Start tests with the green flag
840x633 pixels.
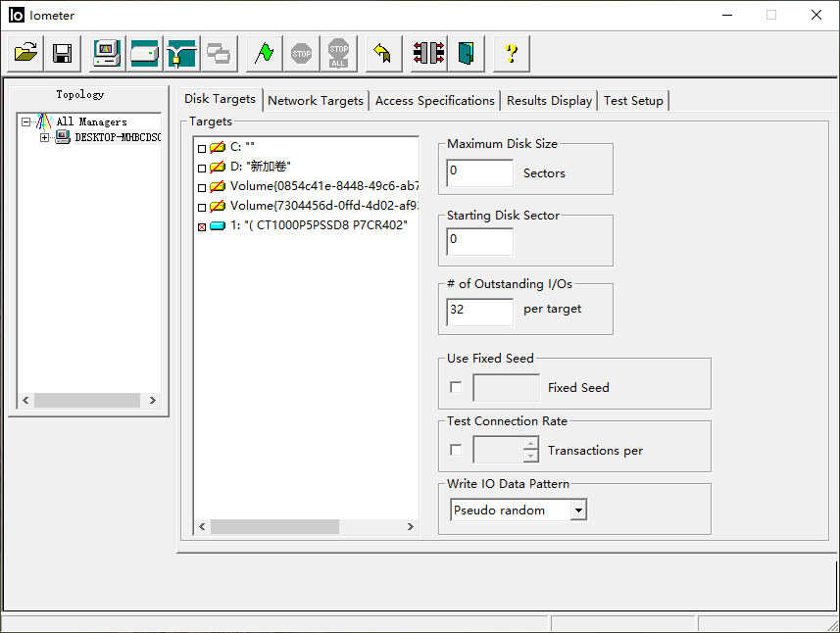pyautogui.click(x=264, y=53)
